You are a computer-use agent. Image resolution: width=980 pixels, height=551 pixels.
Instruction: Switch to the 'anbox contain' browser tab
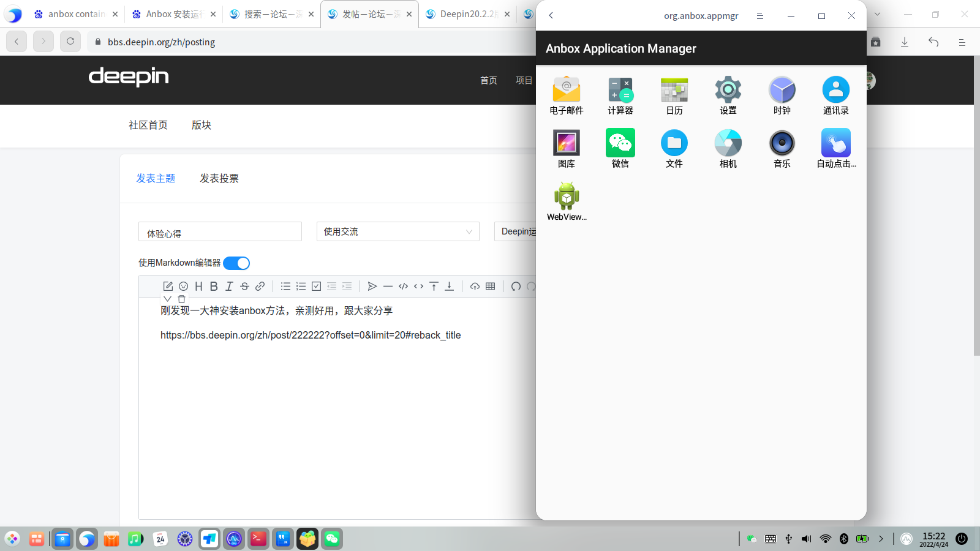76,14
